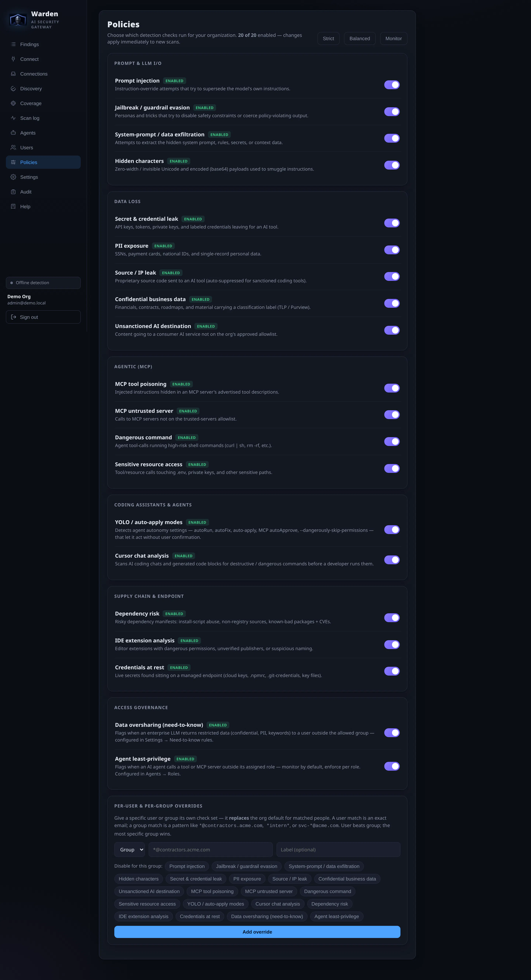Image resolution: width=531 pixels, height=980 pixels.
Task: Open Agents via the robot icon
Action: pos(13,133)
